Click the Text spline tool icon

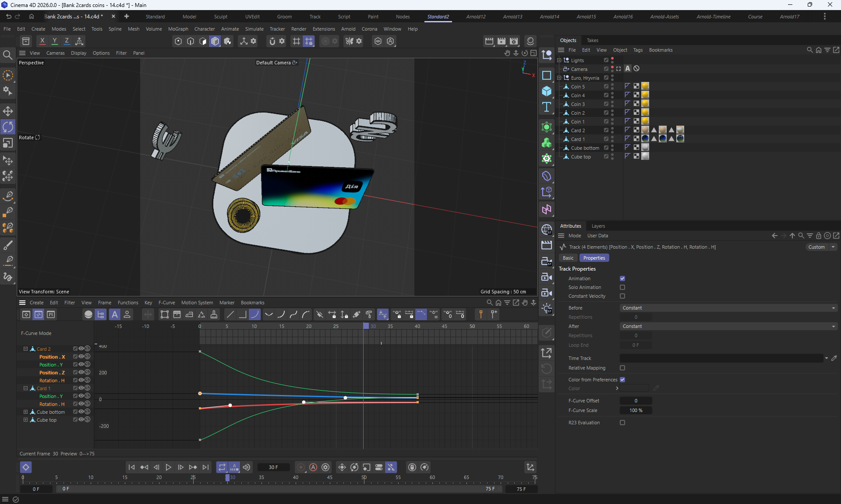point(547,107)
